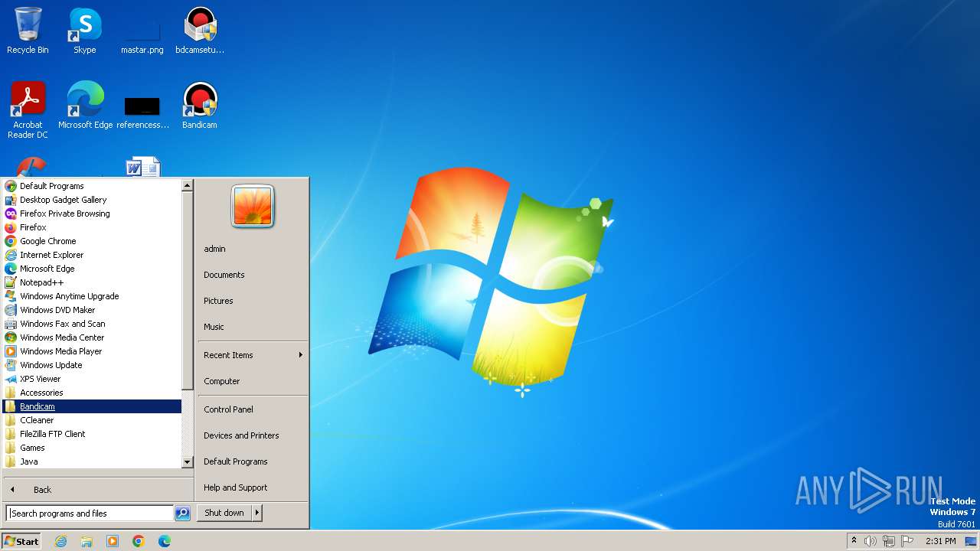Expand the Java folder
Image resolution: width=980 pixels, height=551 pixels.
[x=92, y=461]
